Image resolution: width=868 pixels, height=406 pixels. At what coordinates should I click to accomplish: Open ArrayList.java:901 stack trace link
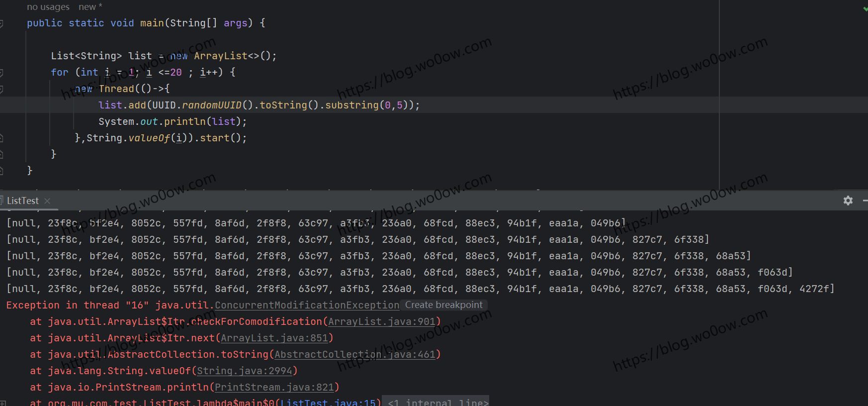[381, 322]
